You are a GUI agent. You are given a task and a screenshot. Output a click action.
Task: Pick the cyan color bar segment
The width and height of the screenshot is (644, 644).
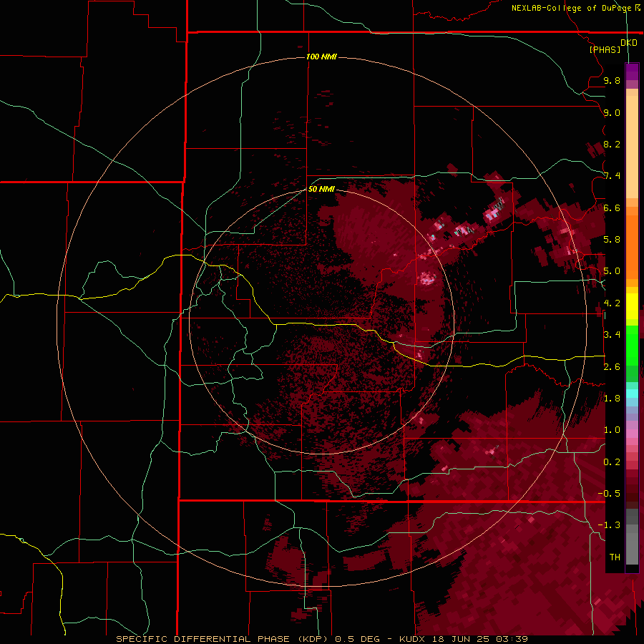pos(632,393)
